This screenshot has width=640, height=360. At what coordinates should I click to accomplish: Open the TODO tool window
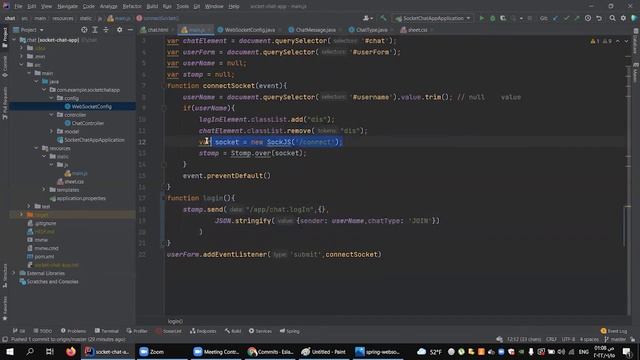coord(43,331)
